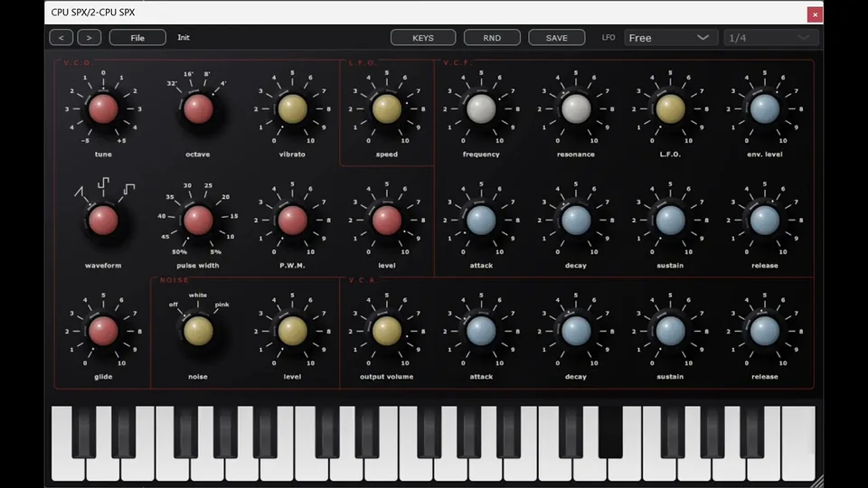Viewport: 868px width, 488px height.
Task: Open the LFO Free sync dropdown
Action: 670,38
